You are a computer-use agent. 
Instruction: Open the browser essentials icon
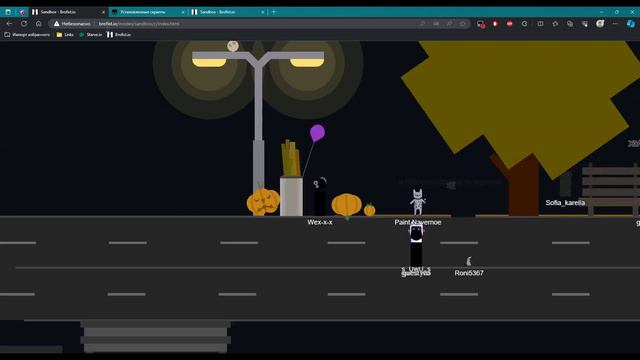pos(585,24)
